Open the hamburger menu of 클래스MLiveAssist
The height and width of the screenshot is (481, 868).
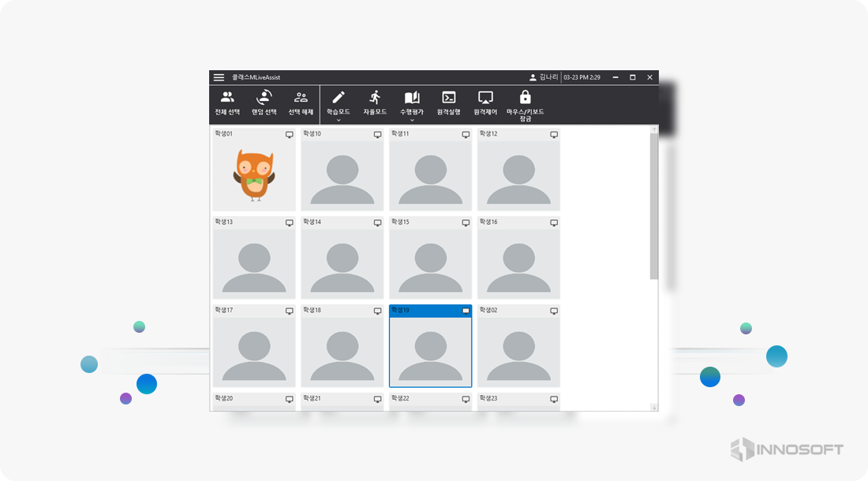[219, 77]
